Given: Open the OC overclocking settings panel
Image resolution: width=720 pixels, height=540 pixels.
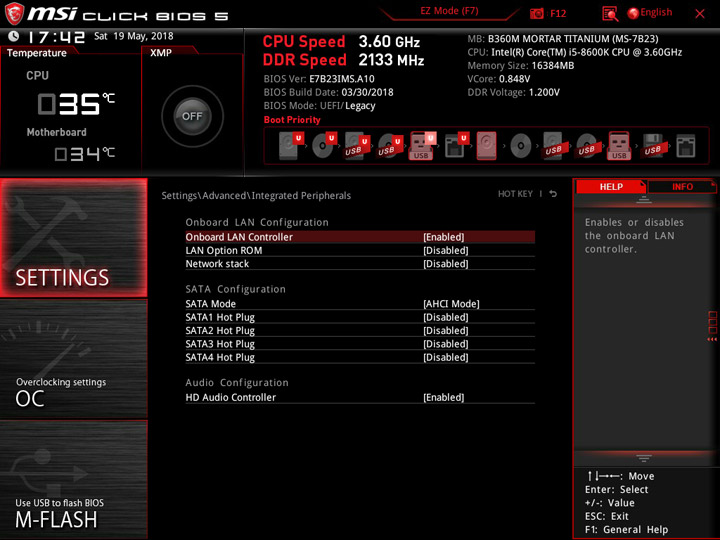Looking at the screenshot, I should click(x=74, y=359).
